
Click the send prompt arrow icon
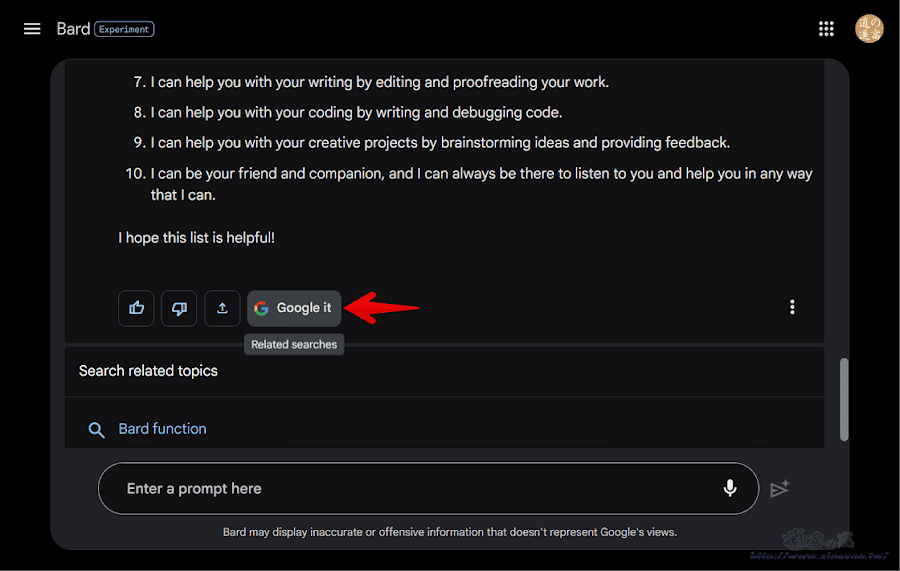(x=779, y=488)
